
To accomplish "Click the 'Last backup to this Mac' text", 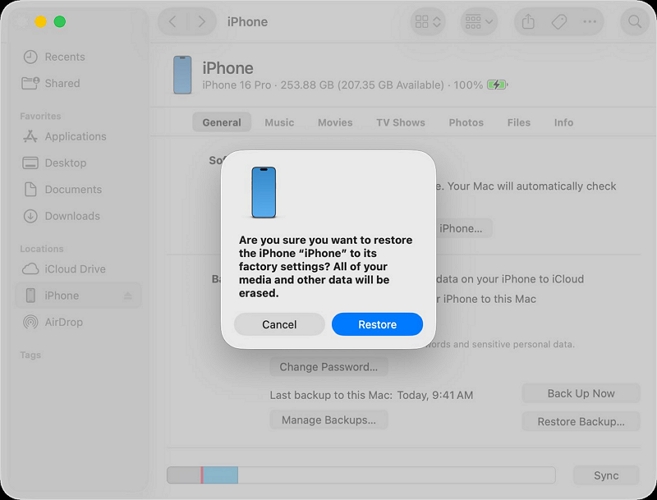I will (x=331, y=395).
